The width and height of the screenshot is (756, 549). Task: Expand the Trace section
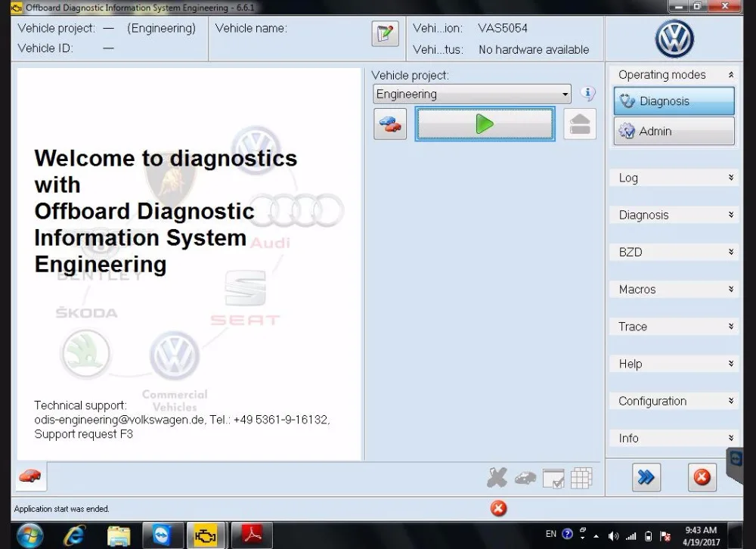tap(674, 327)
